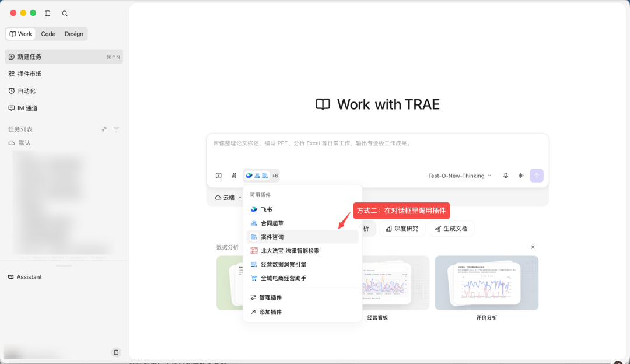Click the audio waveform icon

[521, 176]
